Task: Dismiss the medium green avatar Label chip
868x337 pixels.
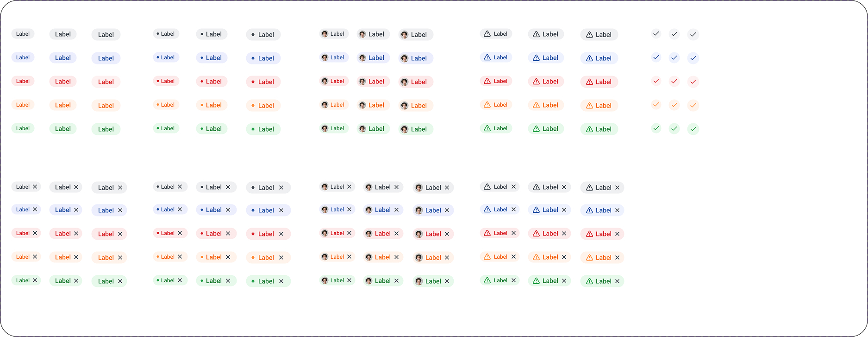Action: tap(396, 281)
